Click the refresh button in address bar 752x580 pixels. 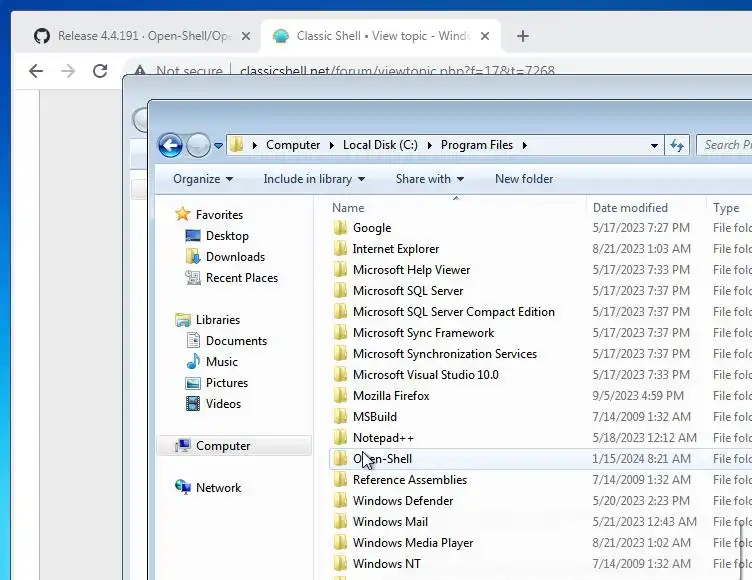pos(677,145)
